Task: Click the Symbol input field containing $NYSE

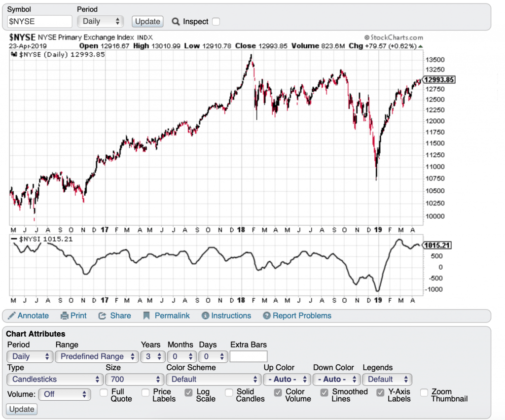Action: point(40,22)
